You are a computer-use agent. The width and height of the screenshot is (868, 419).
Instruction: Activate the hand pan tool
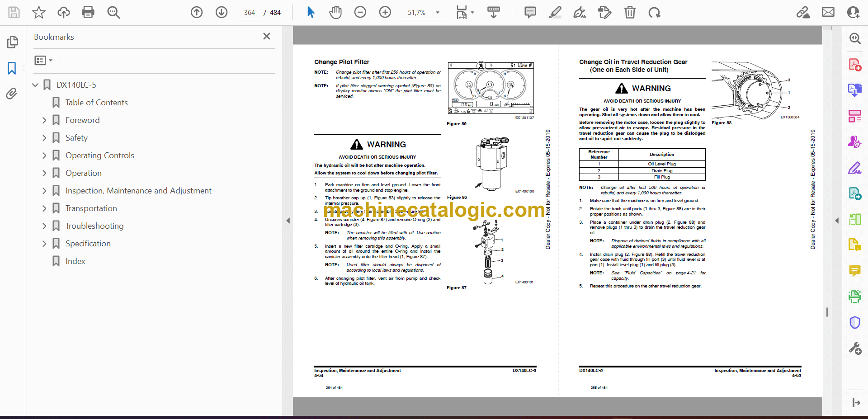click(335, 12)
